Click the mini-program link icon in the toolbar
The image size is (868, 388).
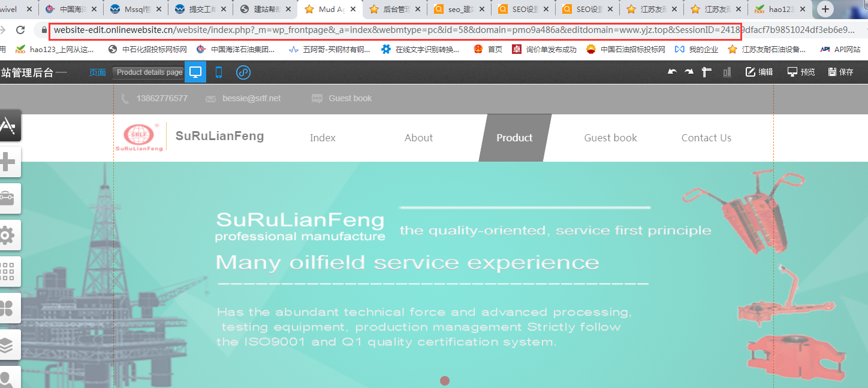coord(243,72)
